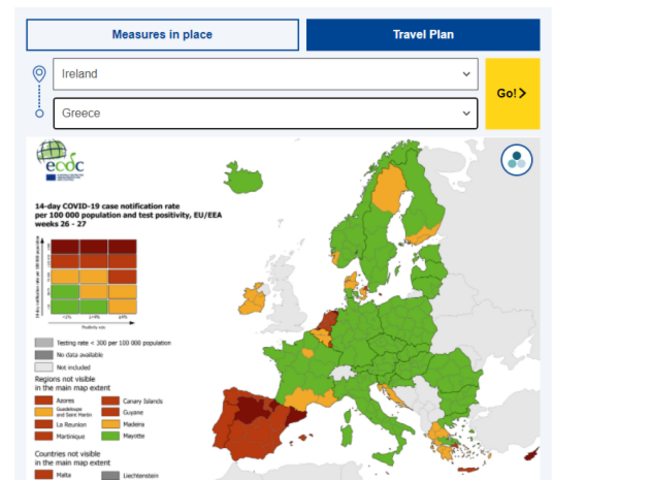The image size is (650, 480).
Task: Click the Malta legend swatch
Action: tap(44, 475)
